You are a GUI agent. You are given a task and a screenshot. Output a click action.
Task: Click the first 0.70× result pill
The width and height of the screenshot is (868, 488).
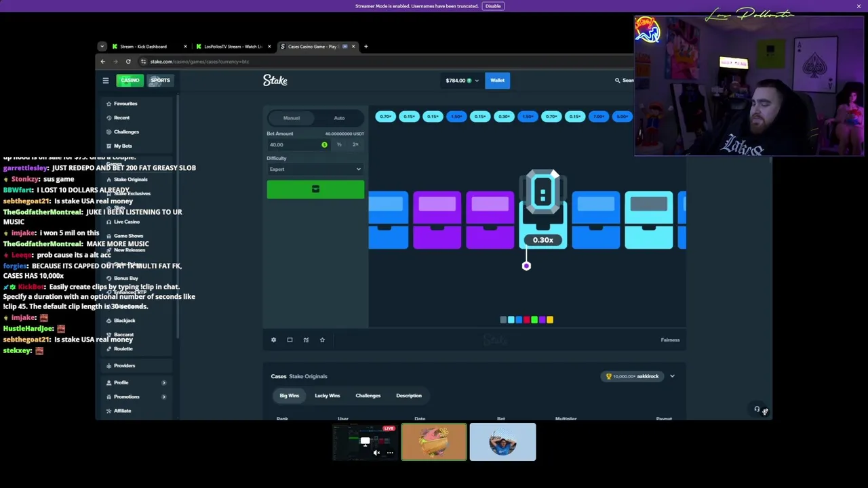click(385, 117)
